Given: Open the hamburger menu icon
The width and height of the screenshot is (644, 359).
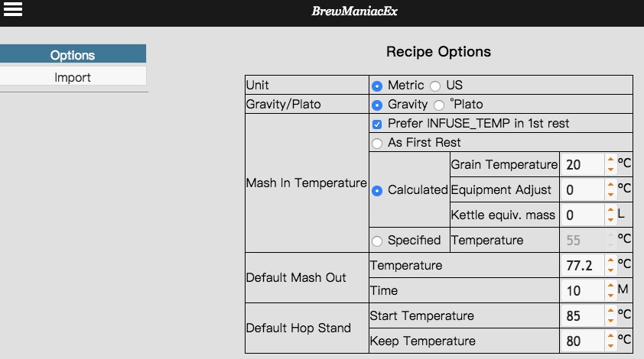Looking at the screenshot, I should (13, 9).
